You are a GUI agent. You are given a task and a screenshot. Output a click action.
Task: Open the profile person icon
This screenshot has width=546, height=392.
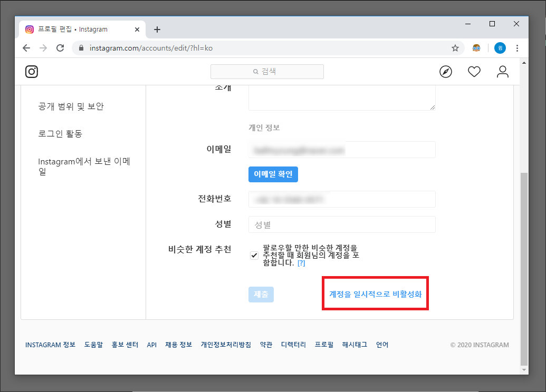502,72
